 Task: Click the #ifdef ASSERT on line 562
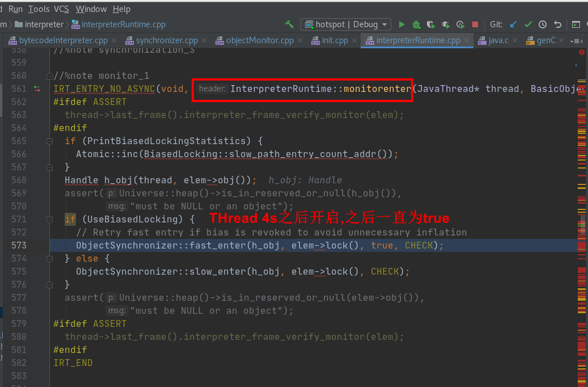point(90,102)
